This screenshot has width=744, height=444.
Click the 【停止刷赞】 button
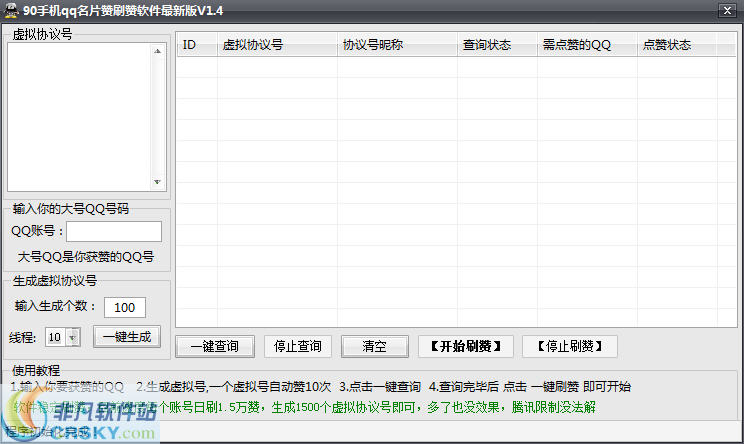[x=569, y=346]
